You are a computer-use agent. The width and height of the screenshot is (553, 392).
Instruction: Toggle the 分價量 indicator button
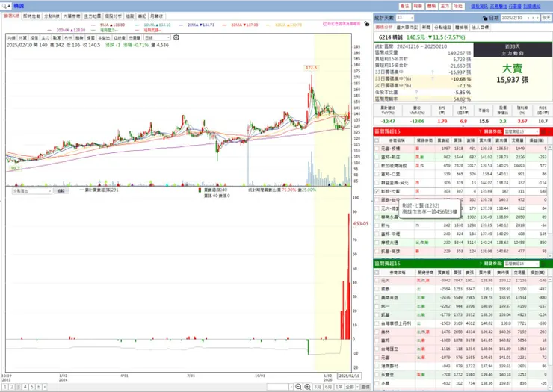coord(134,37)
